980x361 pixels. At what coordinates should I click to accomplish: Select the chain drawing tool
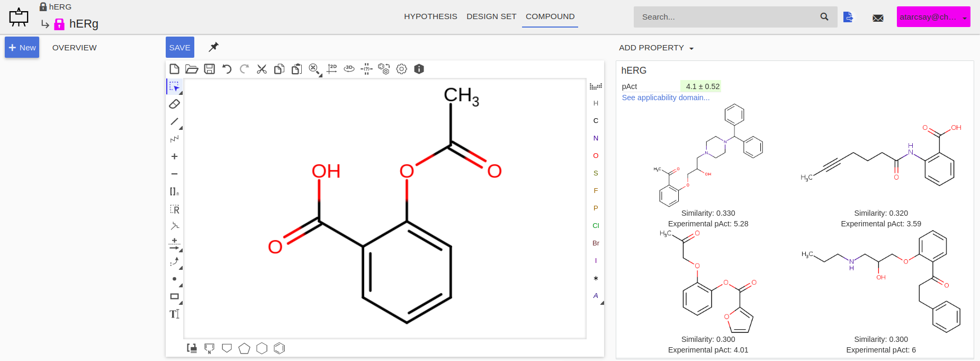[x=174, y=139]
